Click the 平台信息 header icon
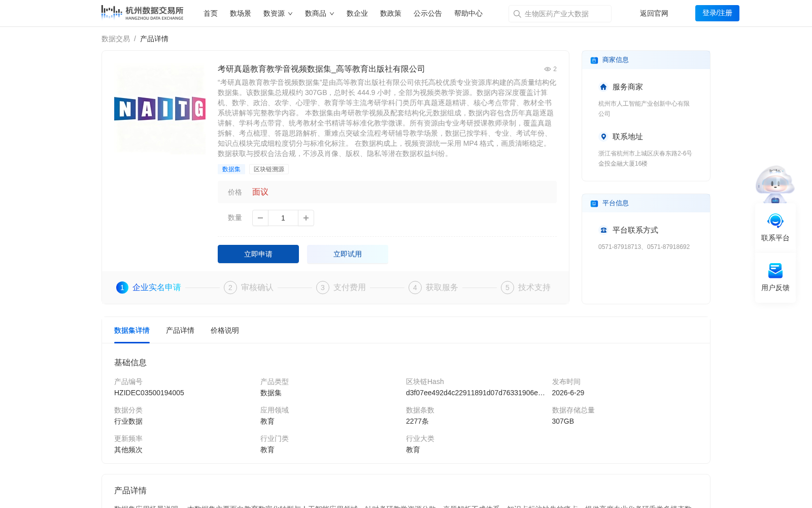Viewport: 812px width, 508px height. pos(594,204)
